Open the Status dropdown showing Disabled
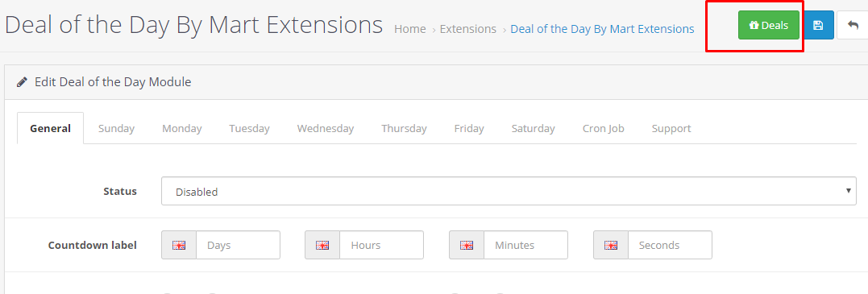The height and width of the screenshot is (294, 868). (x=509, y=191)
